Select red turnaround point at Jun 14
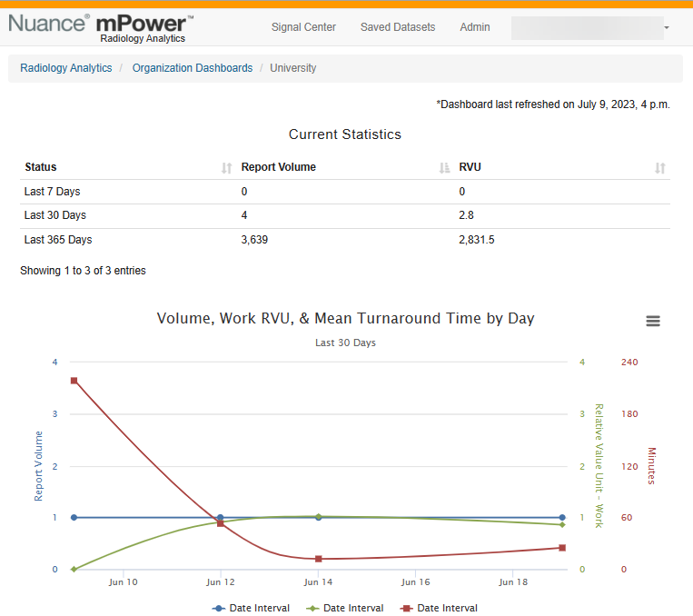Image resolution: width=693 pixels, height=616 pixels. pyautogui.click(x=318, y=559)
